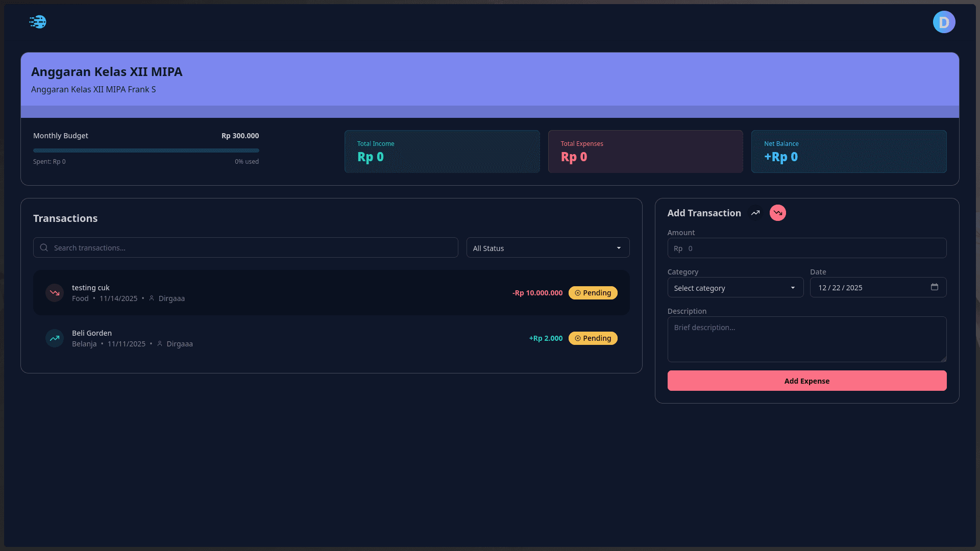Expand the Select category dropdown

pos(735,287)
